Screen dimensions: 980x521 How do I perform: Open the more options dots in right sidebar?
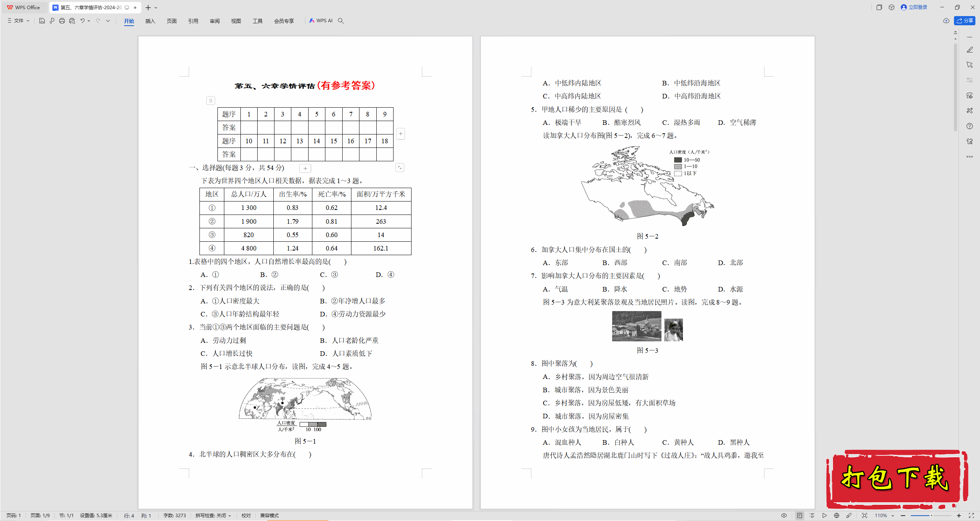coord(970,157)
